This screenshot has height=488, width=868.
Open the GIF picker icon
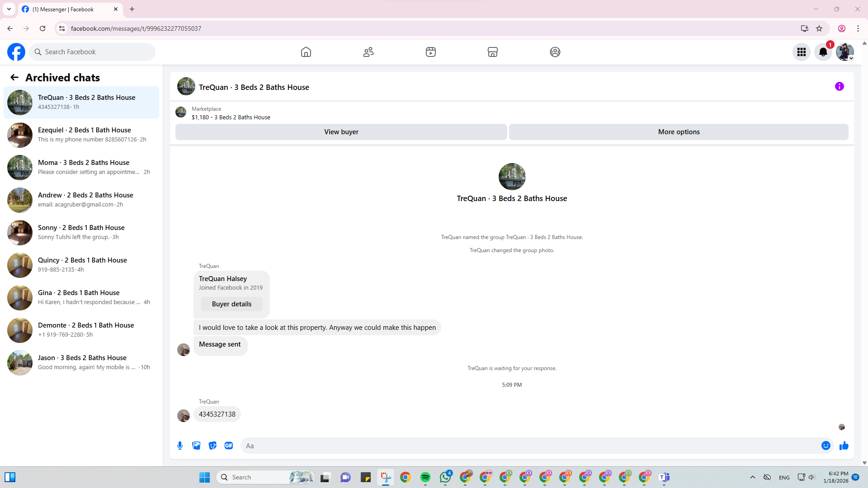[x=229, y=446]
